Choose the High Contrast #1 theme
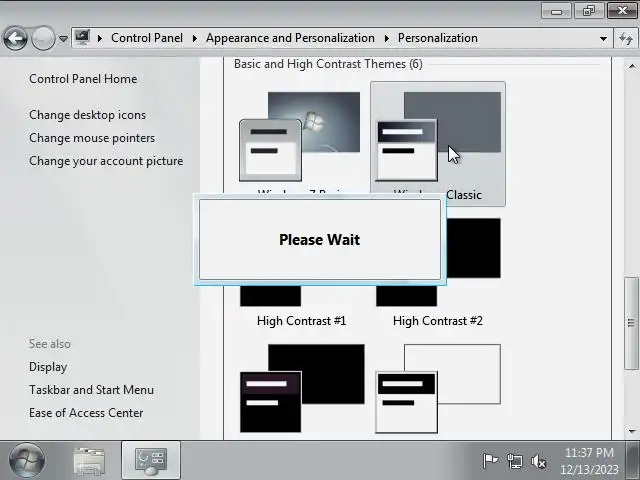640x480 pixels. (x=301, y=321)
